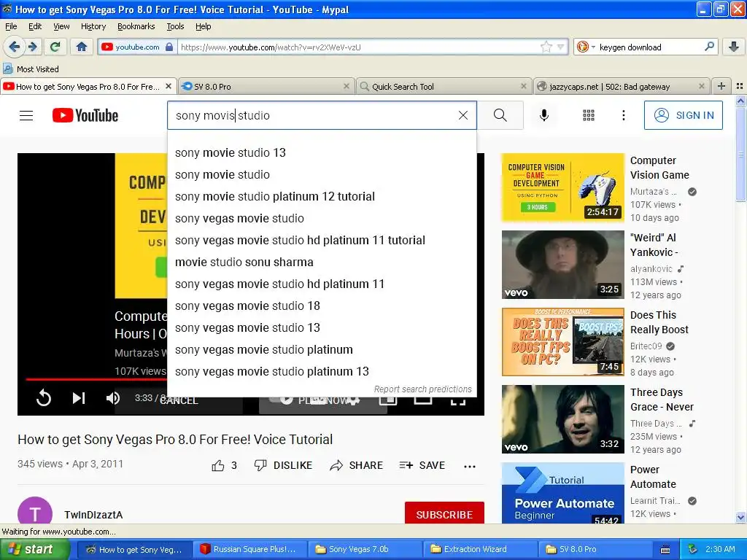Enter fullscreen video mode

(x=458, y=400)
